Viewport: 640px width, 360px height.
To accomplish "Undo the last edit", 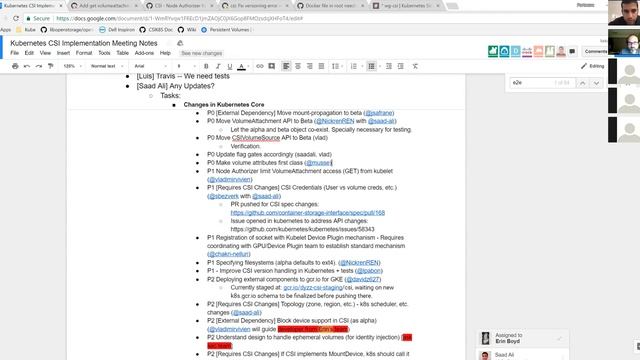I will (x=27, y=66).
